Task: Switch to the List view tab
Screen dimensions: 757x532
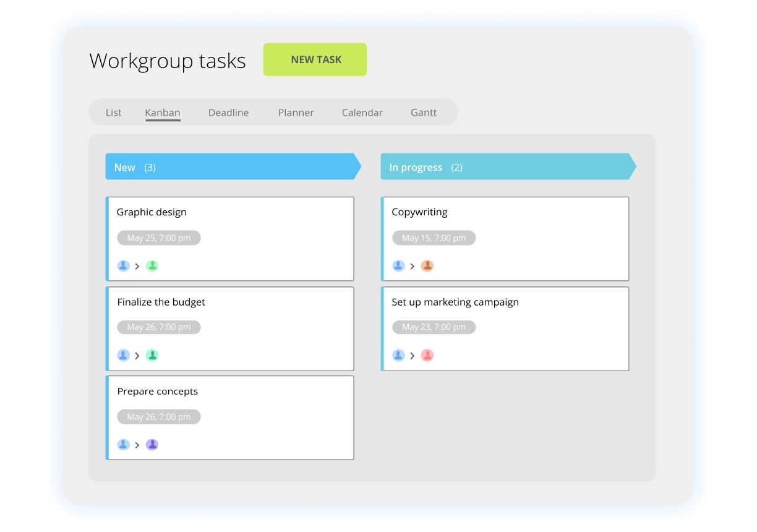Action: click(114, 113)
